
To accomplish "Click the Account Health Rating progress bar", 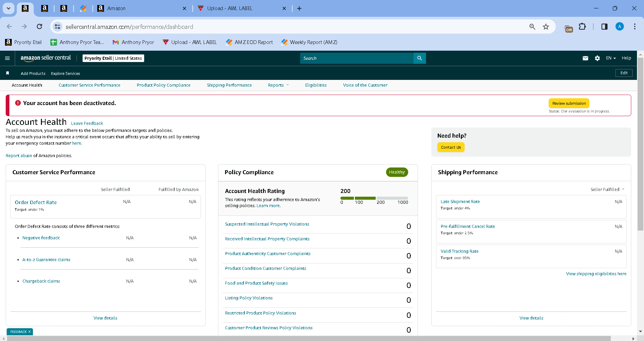I will (374, 198).
